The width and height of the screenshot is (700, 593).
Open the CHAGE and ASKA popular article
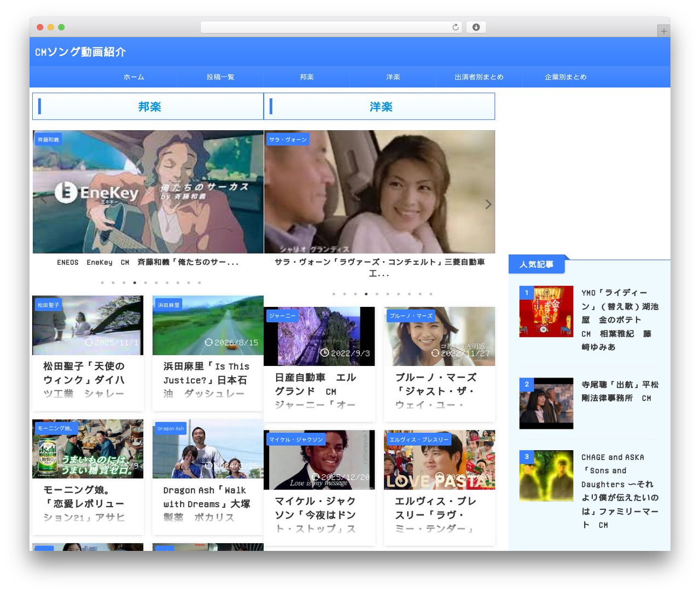620,491
